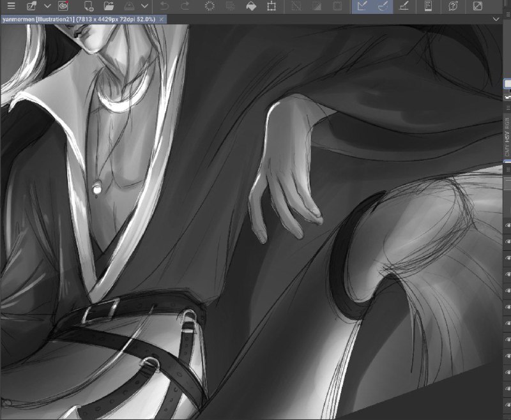Open the main hamburger menu
Viewport: 511px width, 420px height.
[x=11, y=6]
